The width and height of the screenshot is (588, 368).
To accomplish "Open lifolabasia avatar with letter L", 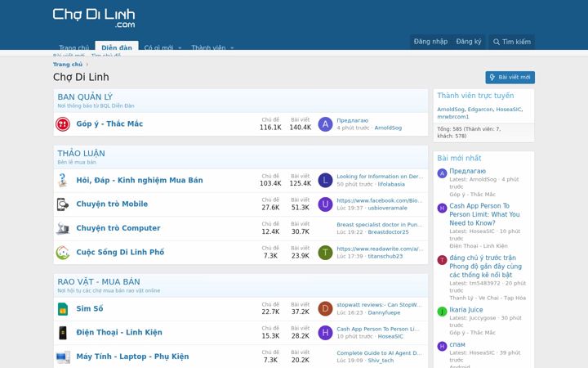I will coord(325,180).
